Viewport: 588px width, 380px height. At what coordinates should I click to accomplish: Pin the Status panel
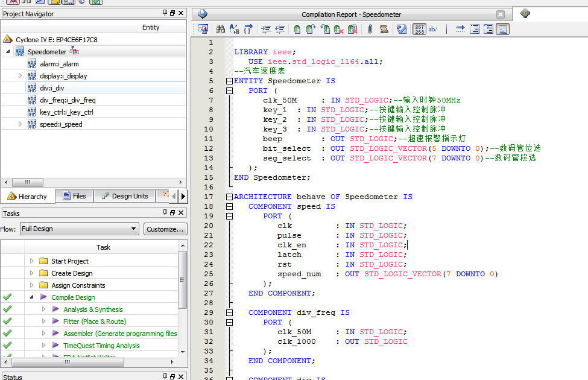tap(165, 376)
